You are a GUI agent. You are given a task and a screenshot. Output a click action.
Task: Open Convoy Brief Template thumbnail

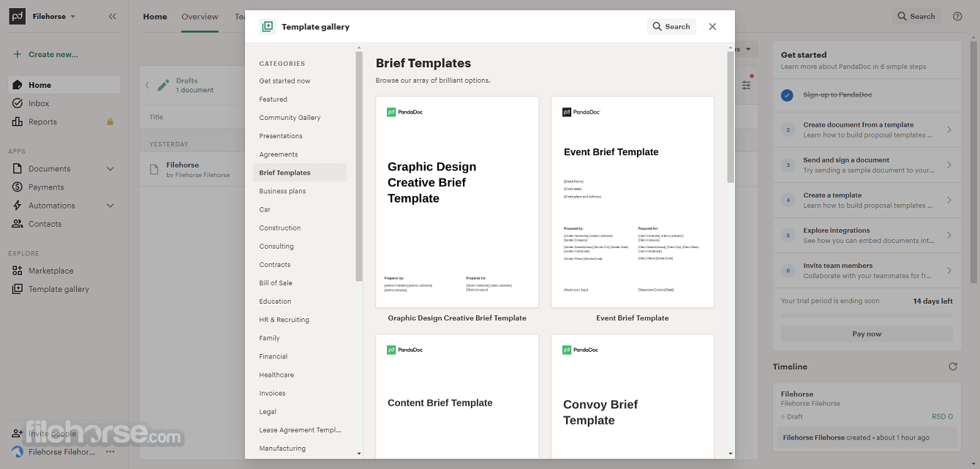(633, 397)
